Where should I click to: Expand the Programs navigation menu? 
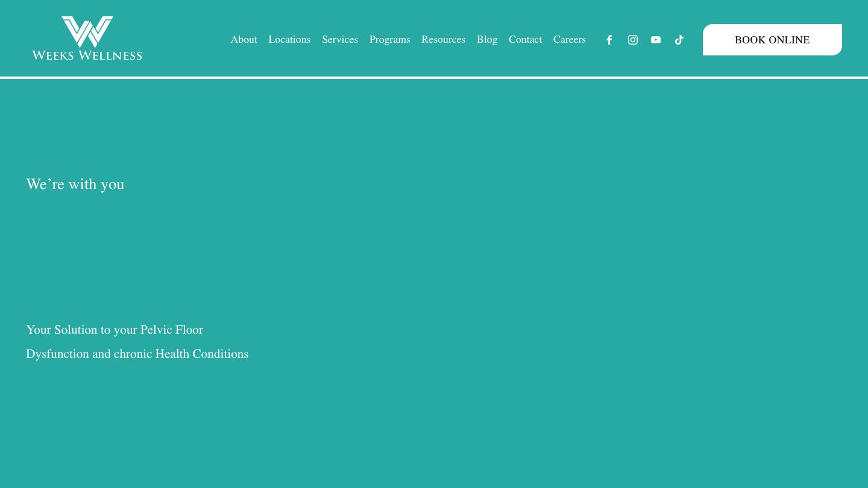tap(389, 40)
